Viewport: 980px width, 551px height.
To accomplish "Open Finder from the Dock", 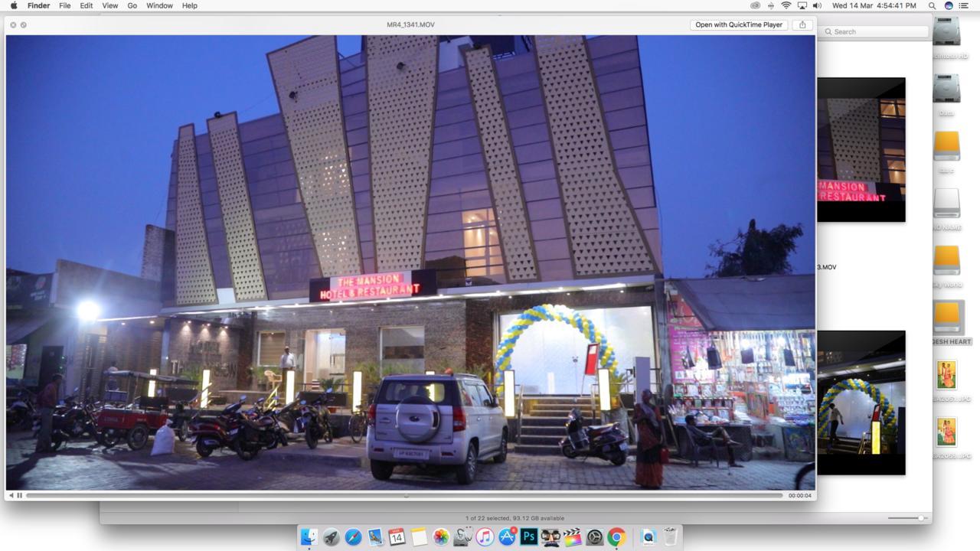I will click(309, 537).
